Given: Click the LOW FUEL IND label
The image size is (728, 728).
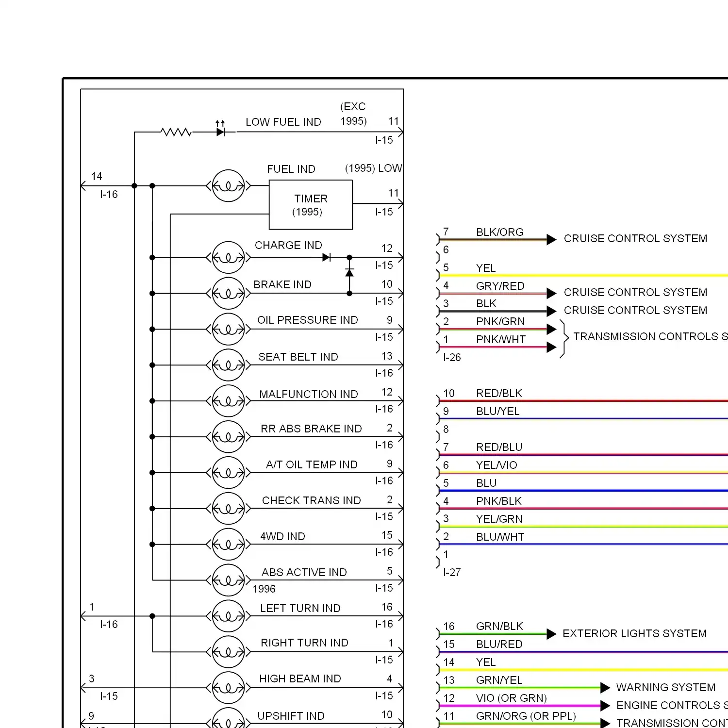Looking at the screenshot, I should (283, 122).
